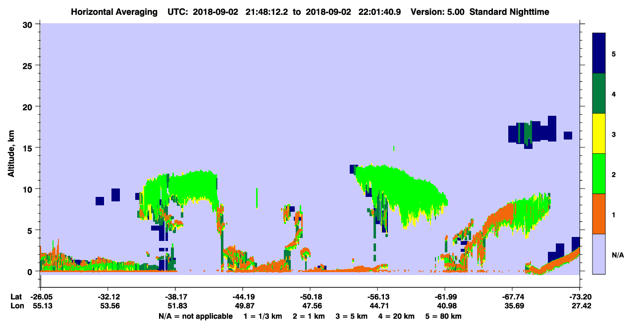Image resolution: width=644 pixels, height=330 pixels.
Task: Click the colorbar label '3'
Action: point(614,134)
